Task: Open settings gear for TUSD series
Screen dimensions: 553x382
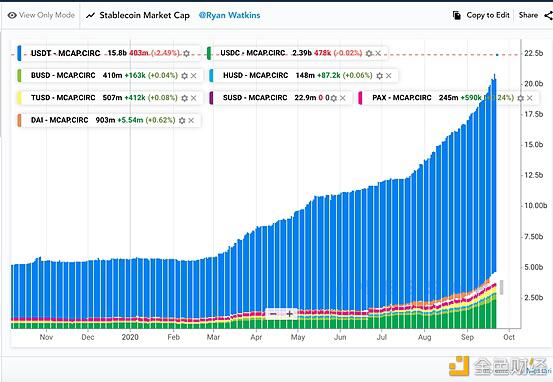Action: click(x=184, y=98)
